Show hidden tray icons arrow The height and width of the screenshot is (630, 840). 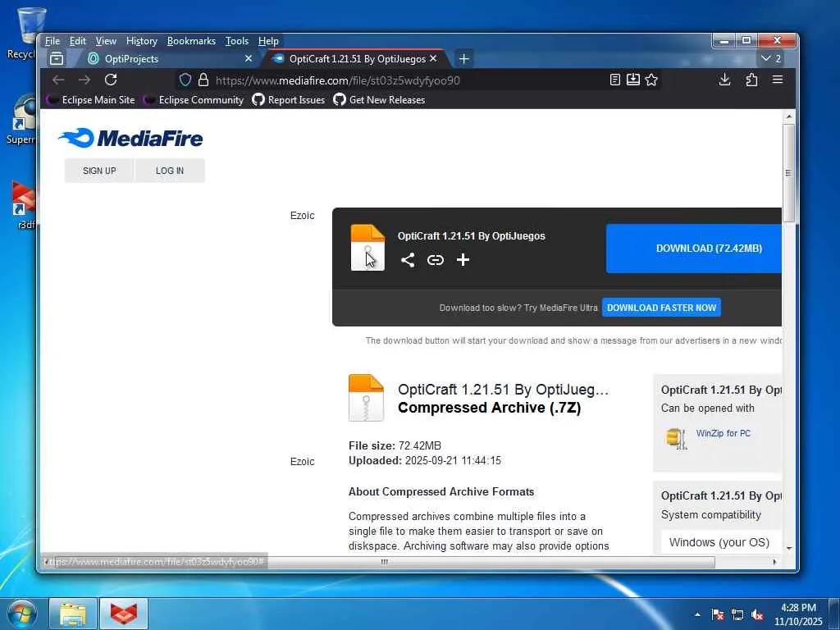(697, 614)
